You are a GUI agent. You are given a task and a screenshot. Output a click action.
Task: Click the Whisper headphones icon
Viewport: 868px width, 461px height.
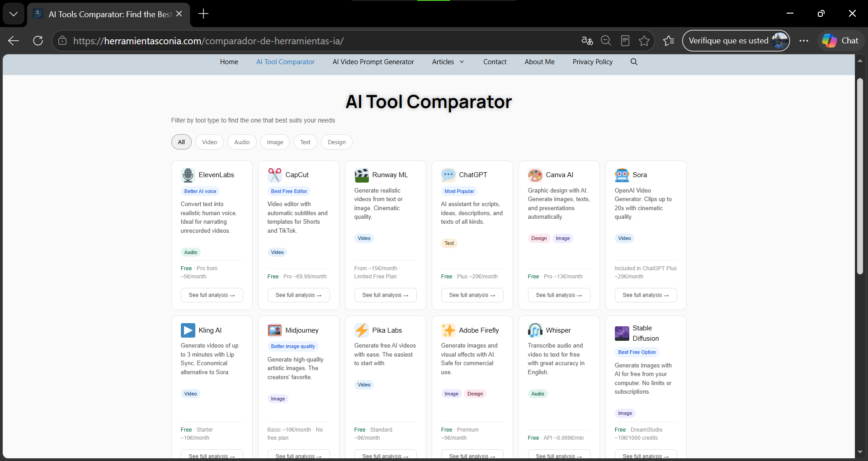535,330
